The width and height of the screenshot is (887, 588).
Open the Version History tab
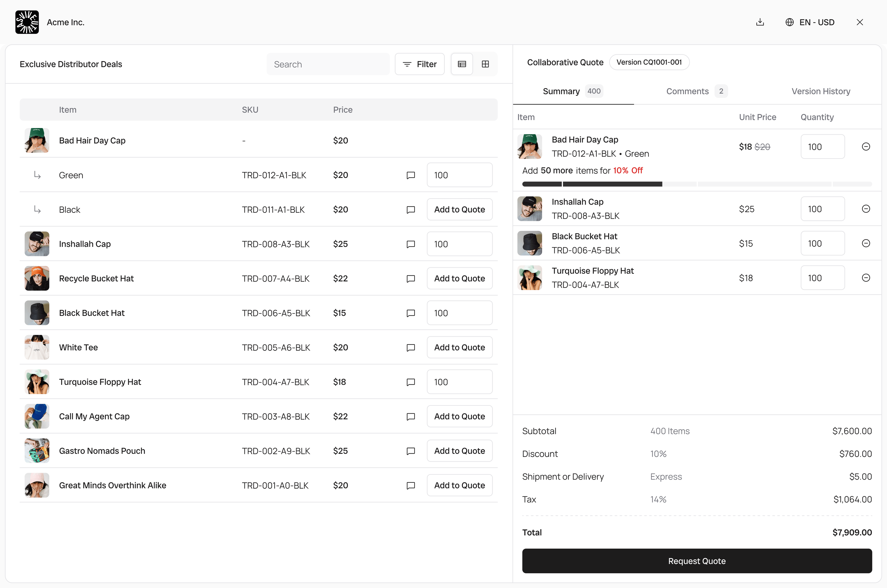pos(821,91)
